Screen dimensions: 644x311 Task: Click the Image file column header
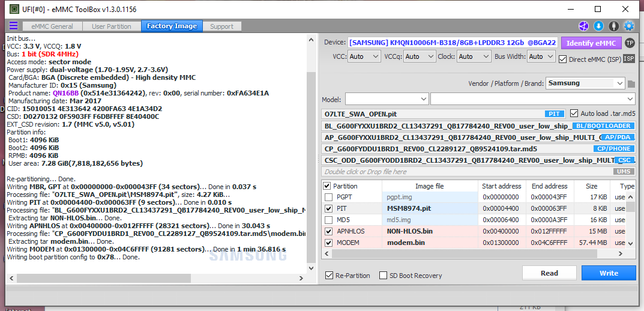(430, 186)
